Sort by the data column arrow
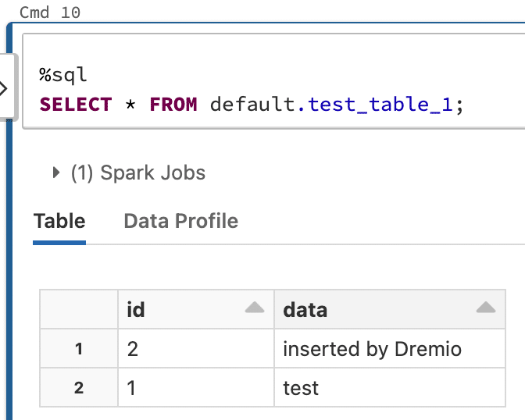 pos(486,308)
